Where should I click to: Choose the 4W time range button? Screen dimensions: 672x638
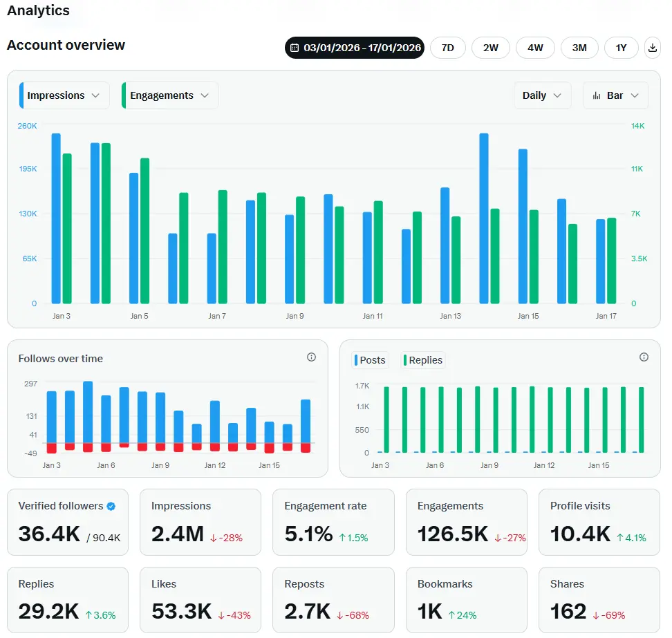pos(534,48)
